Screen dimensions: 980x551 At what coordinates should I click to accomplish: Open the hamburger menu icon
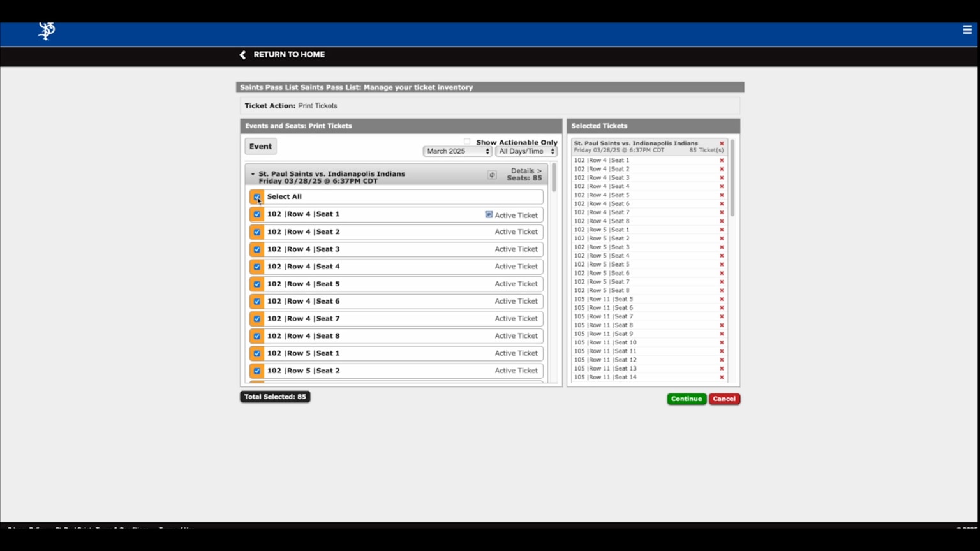tap(967, 30)
